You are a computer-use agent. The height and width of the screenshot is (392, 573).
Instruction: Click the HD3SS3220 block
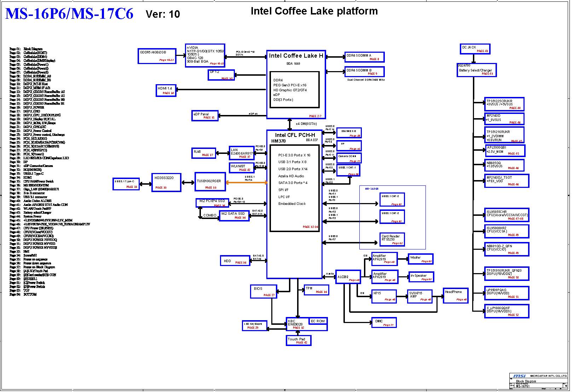click(166, 182)
